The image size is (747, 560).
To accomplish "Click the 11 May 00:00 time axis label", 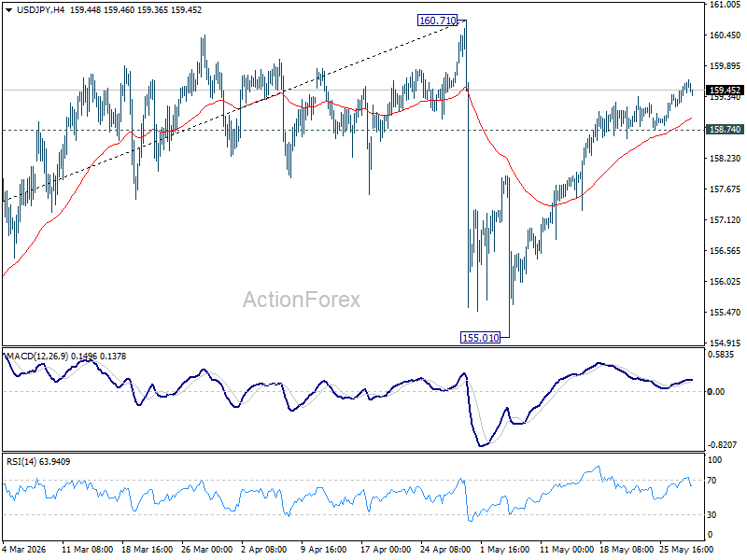I will click(x=567, y=549).
